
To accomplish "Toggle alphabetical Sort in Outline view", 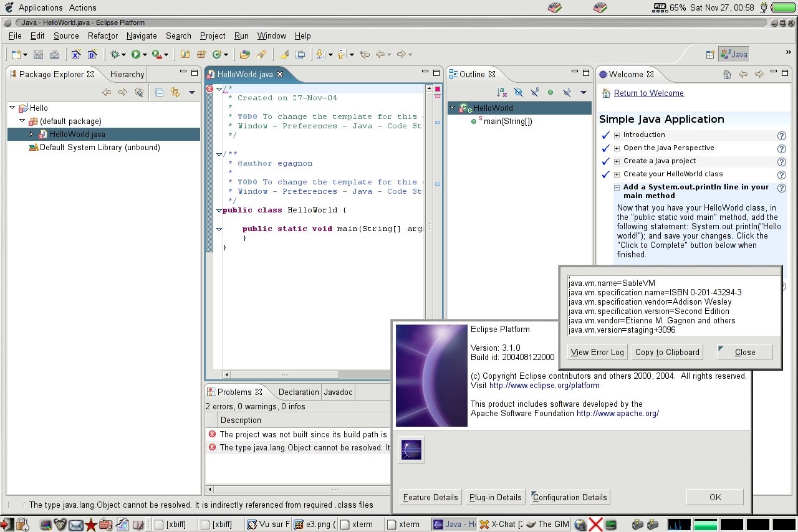I will click(502, 93).
